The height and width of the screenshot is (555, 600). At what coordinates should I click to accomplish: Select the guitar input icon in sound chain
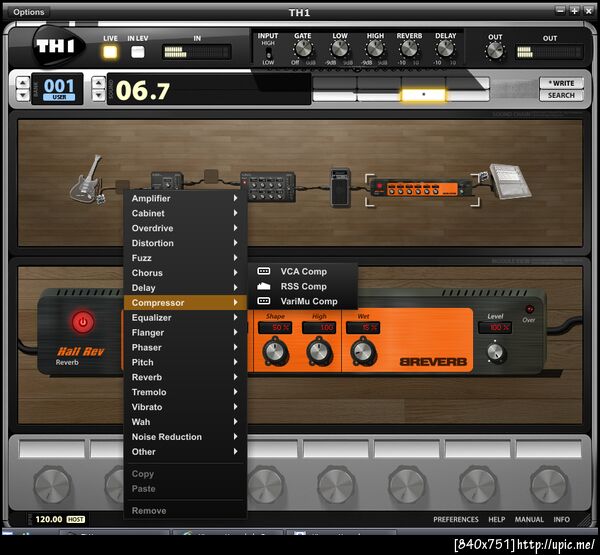click(x=88, y=179)
